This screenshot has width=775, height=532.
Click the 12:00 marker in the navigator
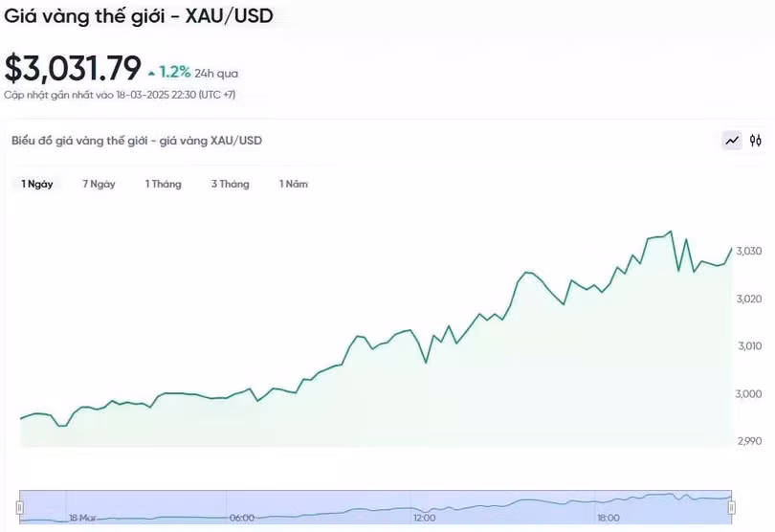424,518
